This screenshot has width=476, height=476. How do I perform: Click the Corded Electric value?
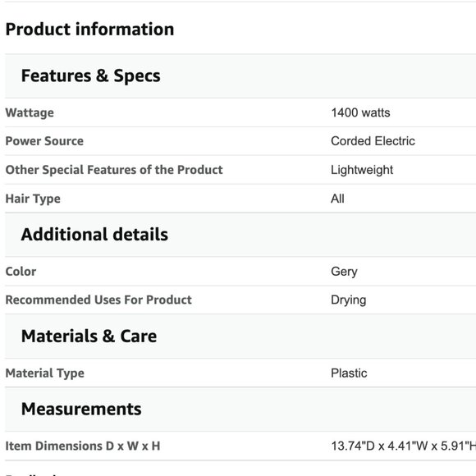373,141
